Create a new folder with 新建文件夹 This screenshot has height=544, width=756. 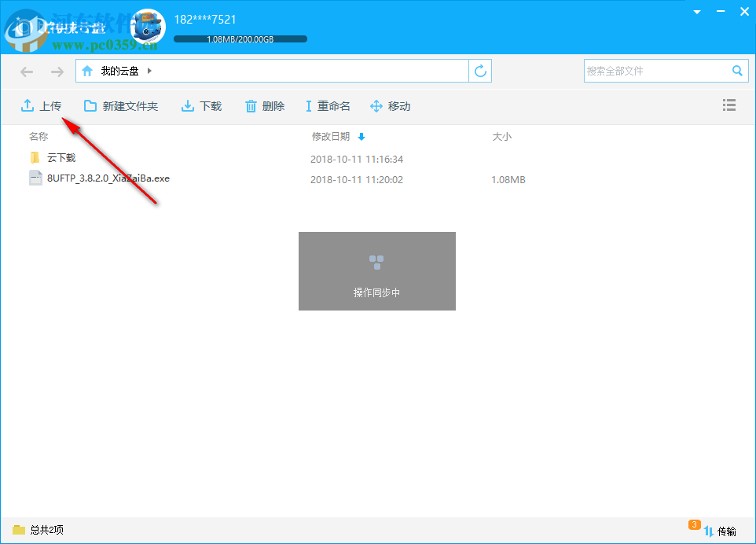120,105
